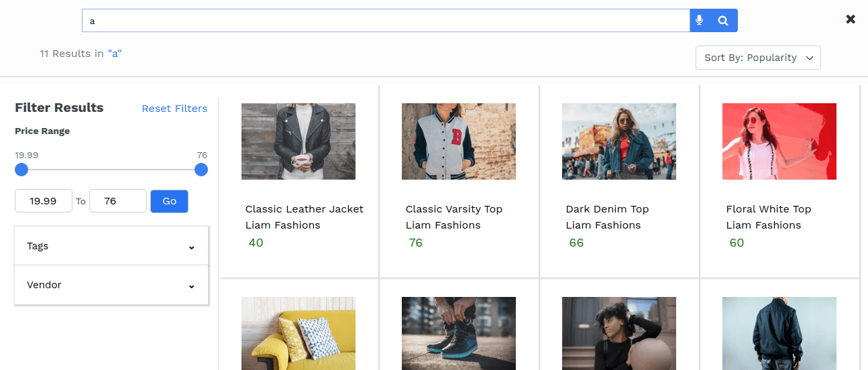The height and width of the screenshot is (370, 868).
Task: Open the Classic Leather Jacket image
Action: pyautogui.click(x=299, y=141)
